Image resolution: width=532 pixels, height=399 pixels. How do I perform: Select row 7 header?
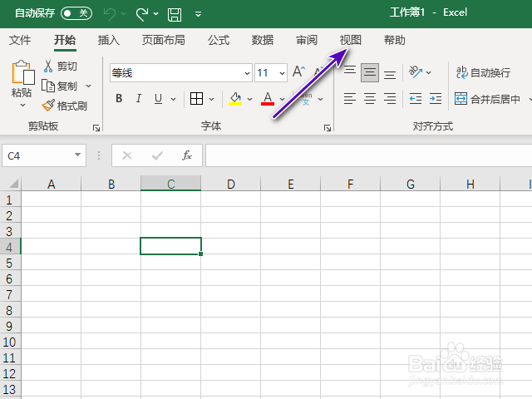[x=10, y=294]
